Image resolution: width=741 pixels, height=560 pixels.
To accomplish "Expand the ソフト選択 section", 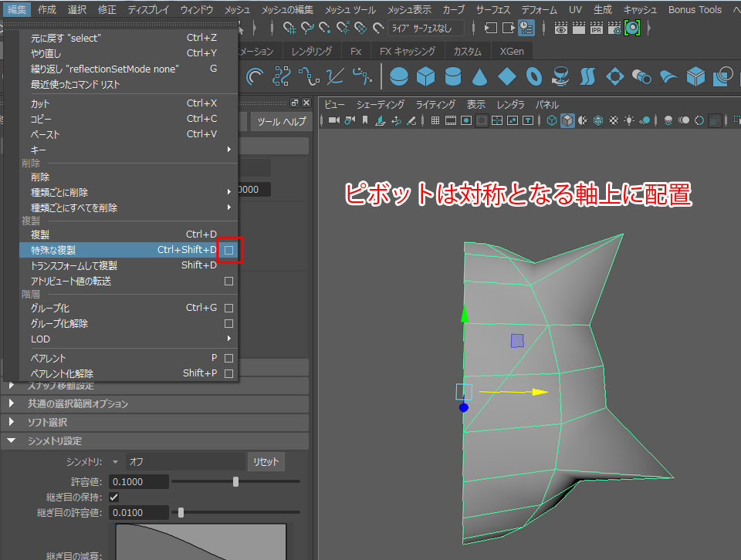I will [x=155, y=422].
